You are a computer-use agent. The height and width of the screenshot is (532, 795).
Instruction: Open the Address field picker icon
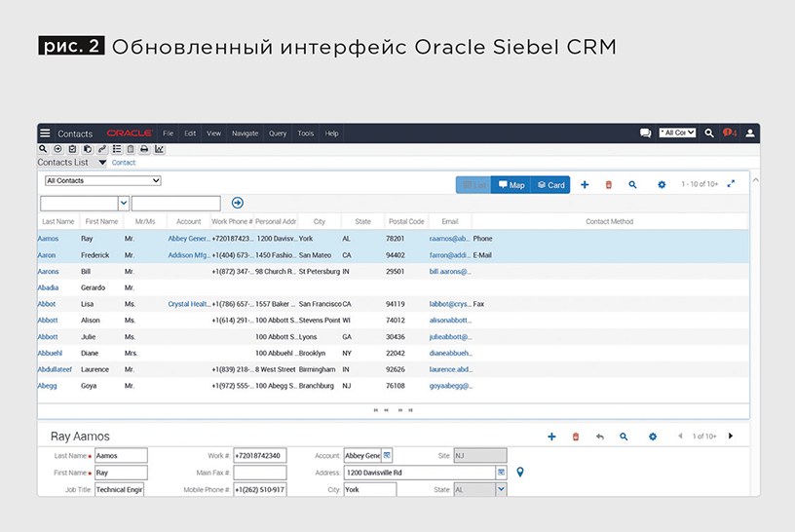(x=501, y=473)
